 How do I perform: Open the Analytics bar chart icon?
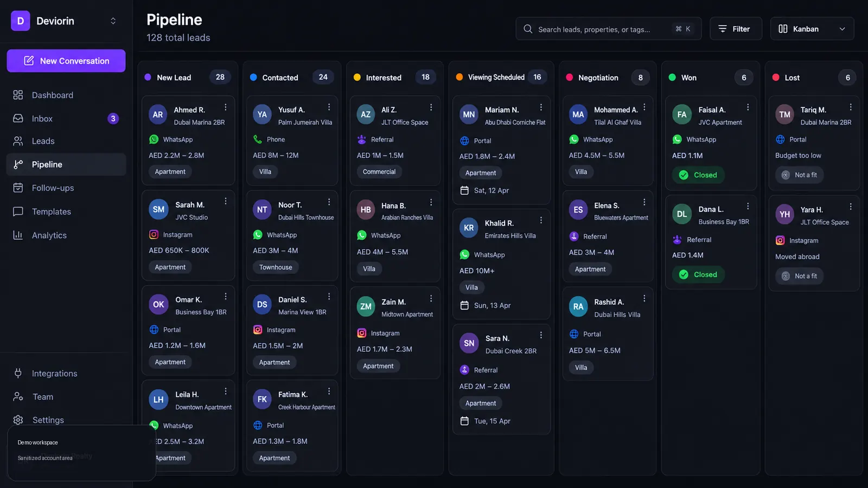coord(18,235)
